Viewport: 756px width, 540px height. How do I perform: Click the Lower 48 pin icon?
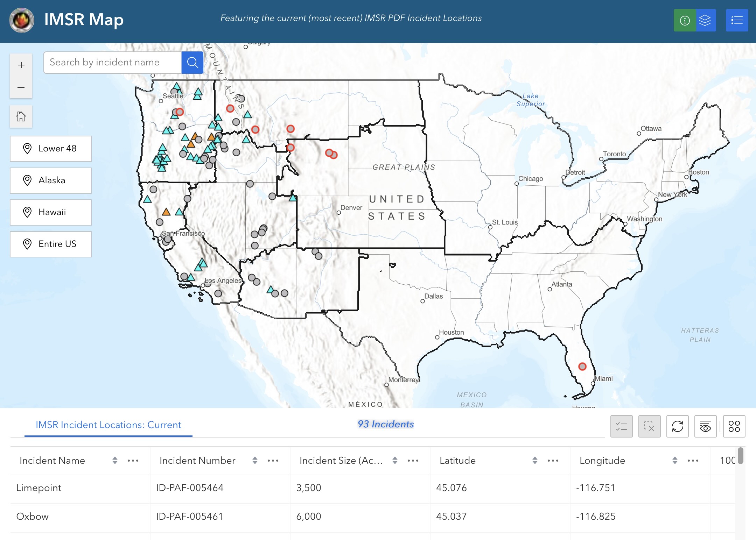[27, 149]
